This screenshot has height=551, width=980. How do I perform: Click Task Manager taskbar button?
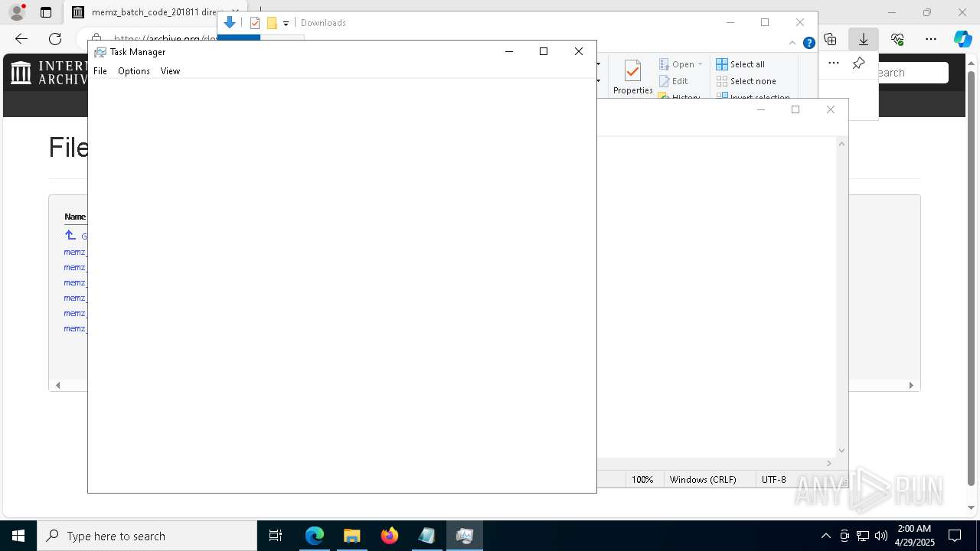(x=464, y=536)
